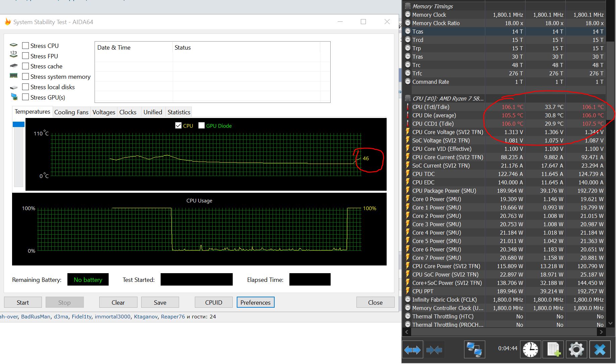The width and height of the screenshot is (616, 364).
Task: Open HWiNFO settings gear icon
Action: 576,350
